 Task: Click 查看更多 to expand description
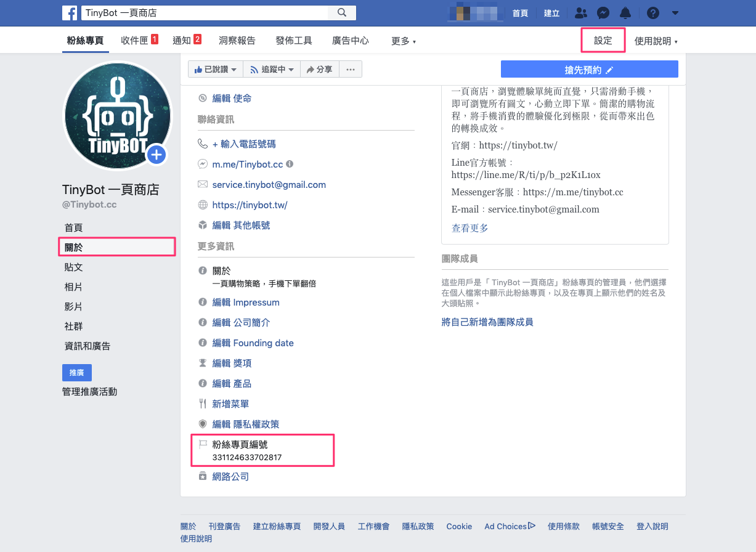click(470, 228)
